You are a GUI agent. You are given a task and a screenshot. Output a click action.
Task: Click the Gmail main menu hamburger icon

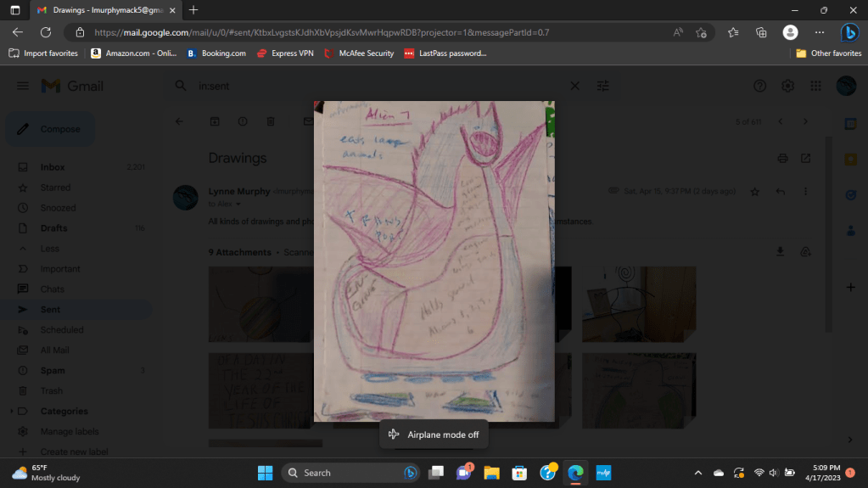coord(23,86)
